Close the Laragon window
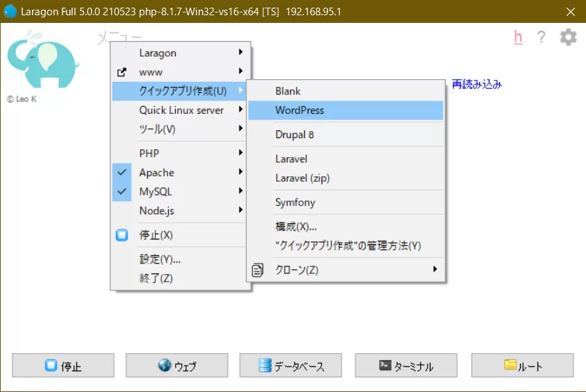 click(x=571, y=12)
